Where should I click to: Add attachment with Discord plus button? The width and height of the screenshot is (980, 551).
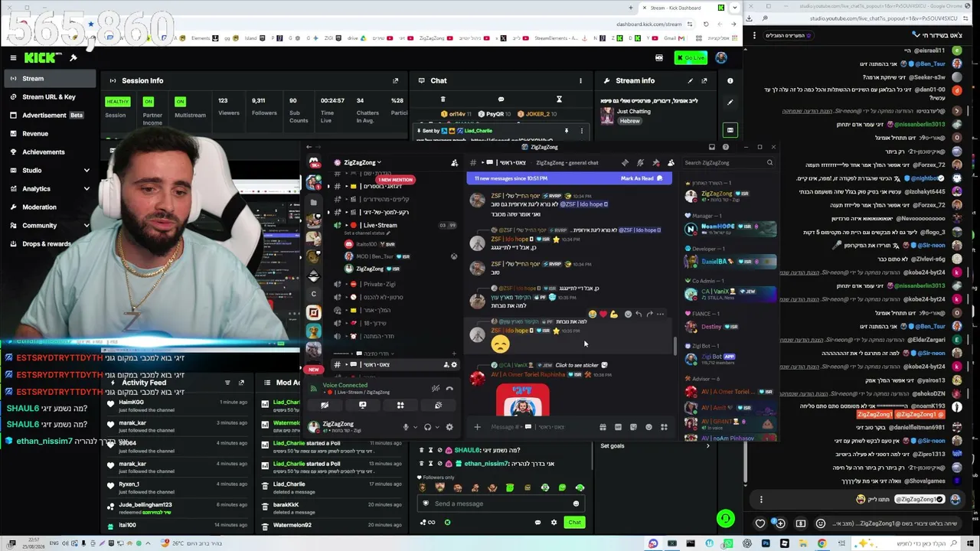(477, 427)
